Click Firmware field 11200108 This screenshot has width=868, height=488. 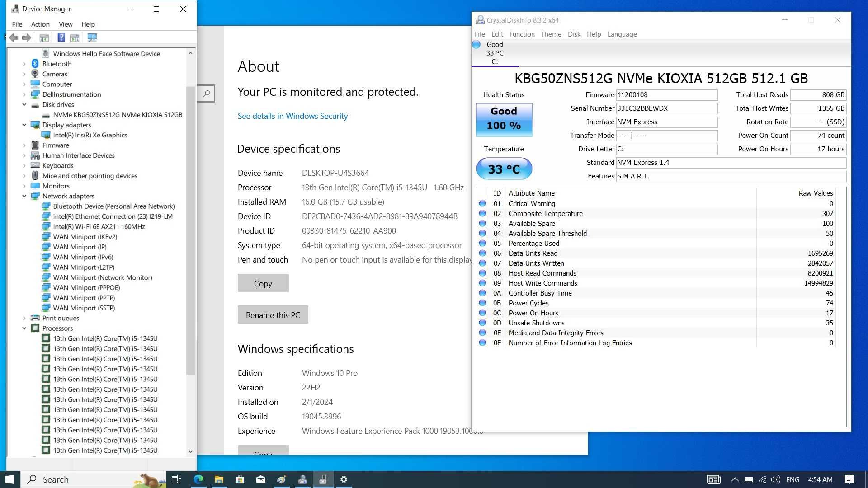[x=667, y=95]
